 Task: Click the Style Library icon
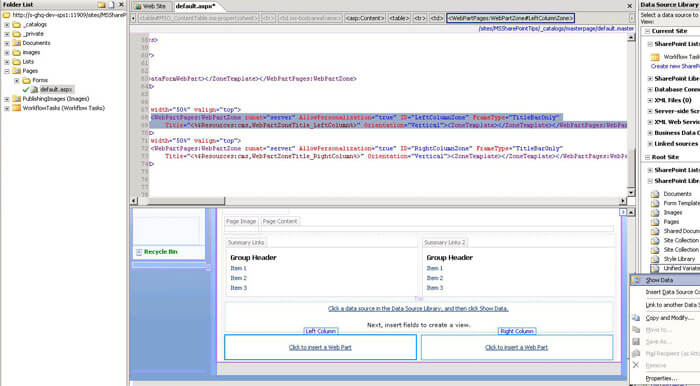655,259
